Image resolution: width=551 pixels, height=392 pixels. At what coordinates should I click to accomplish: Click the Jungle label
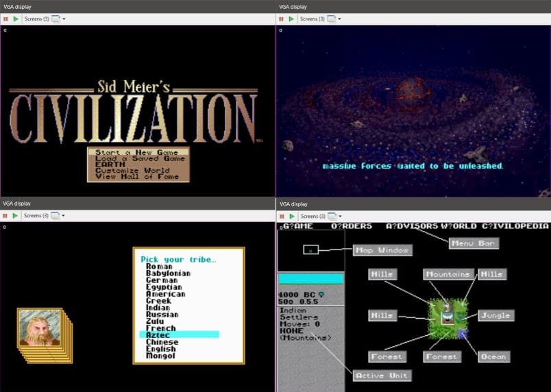click(495, 315)
